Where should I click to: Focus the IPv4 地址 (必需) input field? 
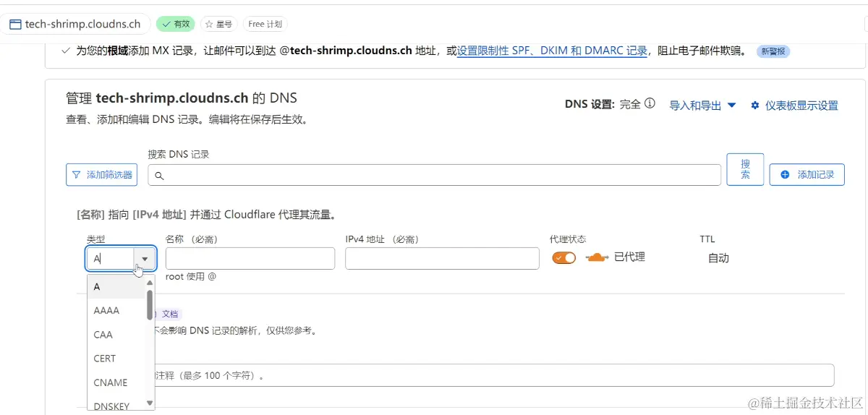tap(442, 259)
